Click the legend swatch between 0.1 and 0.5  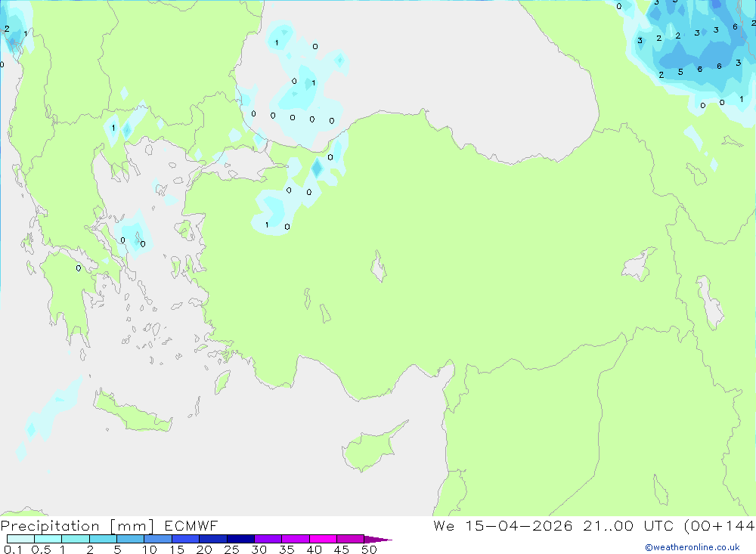[20, 539]
